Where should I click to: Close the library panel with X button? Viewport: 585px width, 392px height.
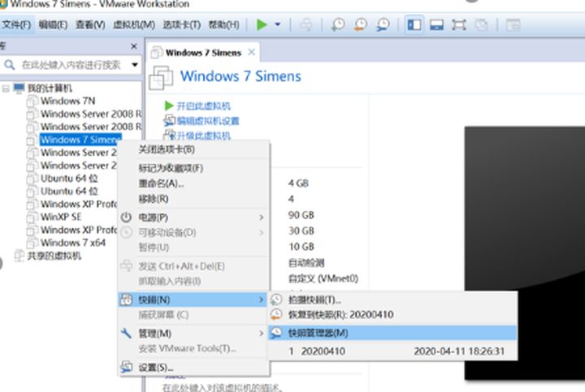[134, 46]
